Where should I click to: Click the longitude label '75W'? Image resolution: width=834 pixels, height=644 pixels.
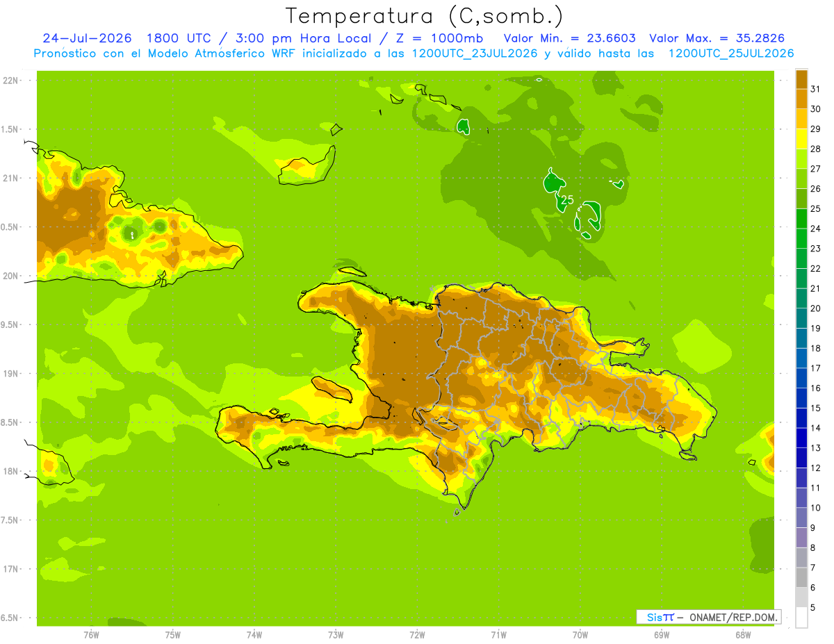coord(173,634)
